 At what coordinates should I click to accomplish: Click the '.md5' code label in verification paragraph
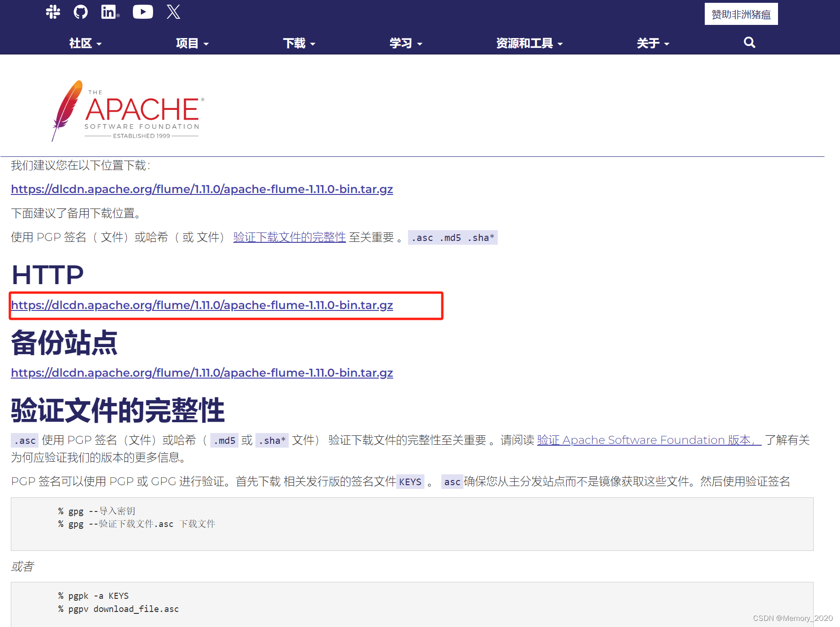[224, 441]
